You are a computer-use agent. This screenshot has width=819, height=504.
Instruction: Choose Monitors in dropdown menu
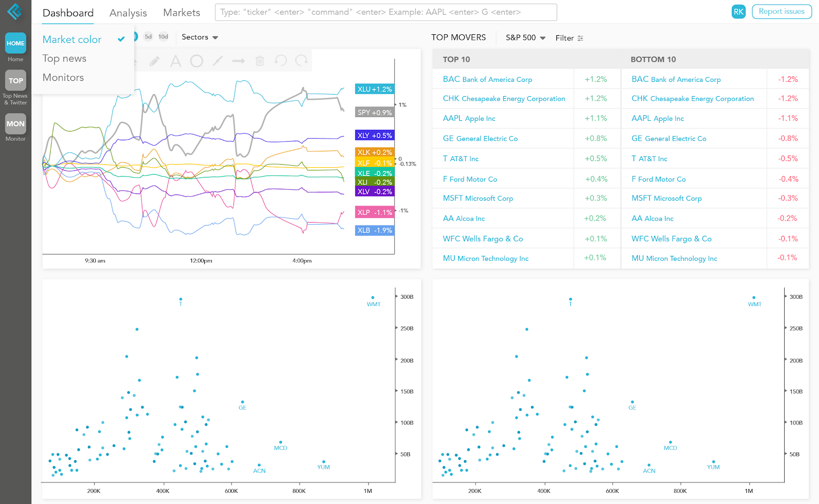click(63, 77)
